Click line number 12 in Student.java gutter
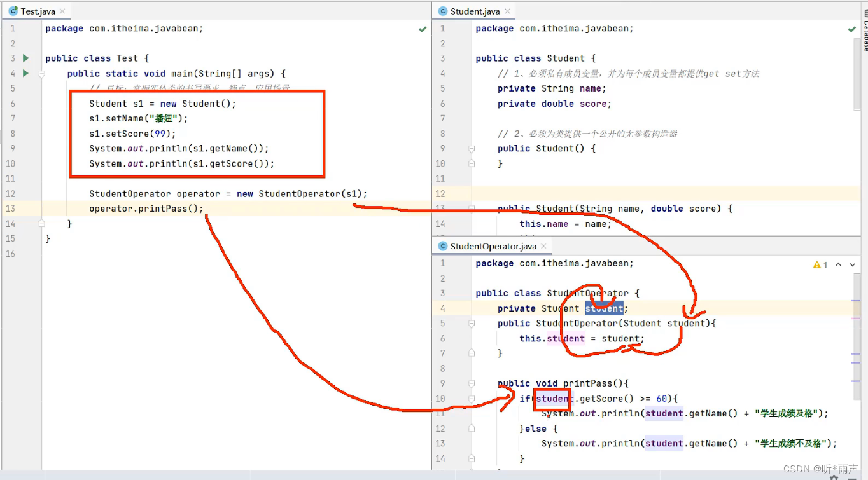868x480 pixels. click(x=440, y=194)
